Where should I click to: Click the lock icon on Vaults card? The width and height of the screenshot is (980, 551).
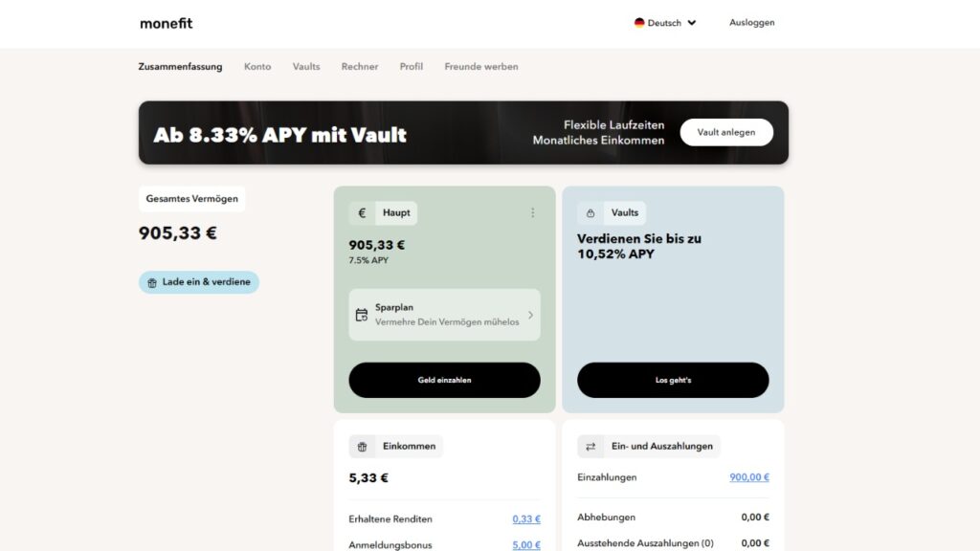coord(590,213)
